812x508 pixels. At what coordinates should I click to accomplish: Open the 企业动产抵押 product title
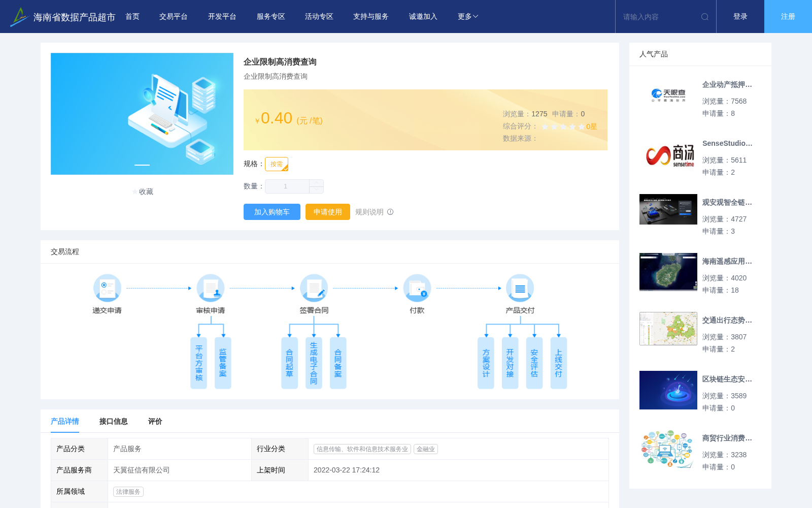(x=727, y=85)
